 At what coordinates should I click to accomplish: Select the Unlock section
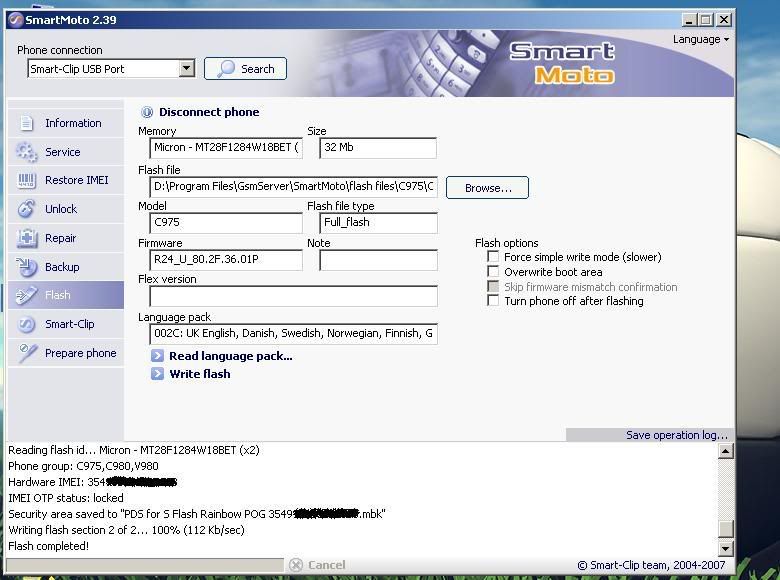[66, 209]
